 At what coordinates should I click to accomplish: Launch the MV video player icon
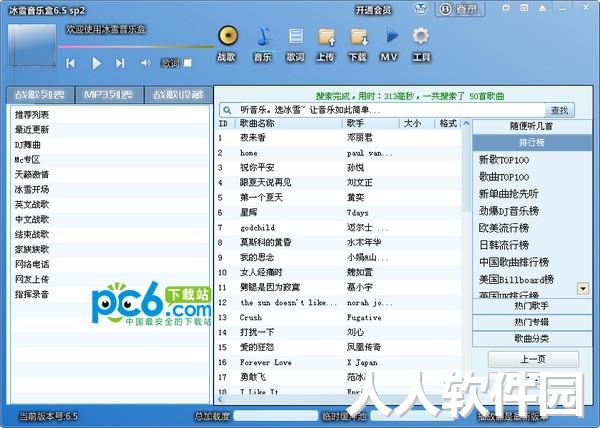click(391, 36)
